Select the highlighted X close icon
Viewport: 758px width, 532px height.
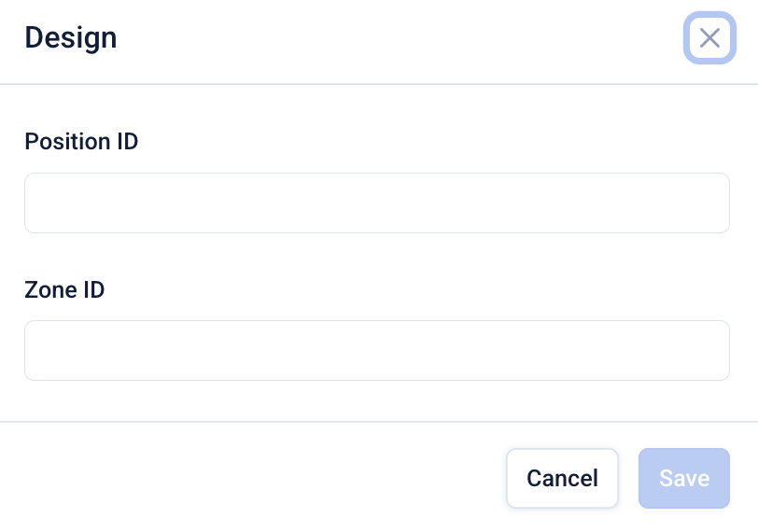pyautogui.click(x=709, y=38)
